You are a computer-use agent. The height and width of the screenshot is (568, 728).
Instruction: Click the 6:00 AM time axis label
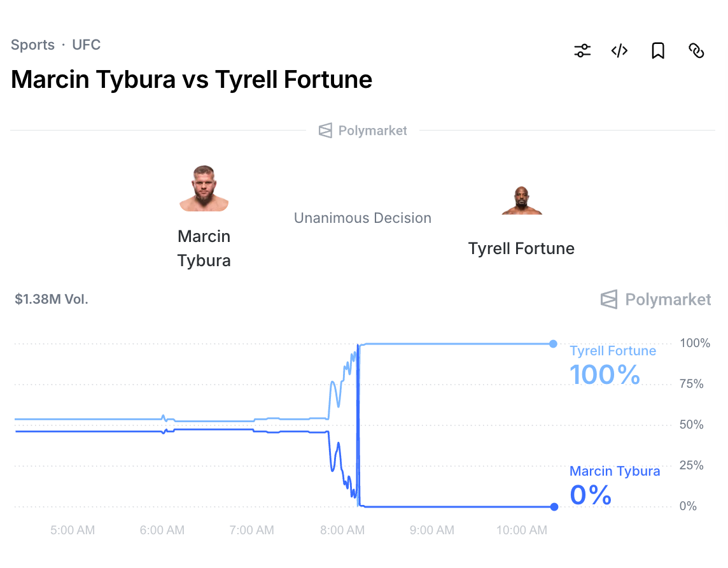162,530
